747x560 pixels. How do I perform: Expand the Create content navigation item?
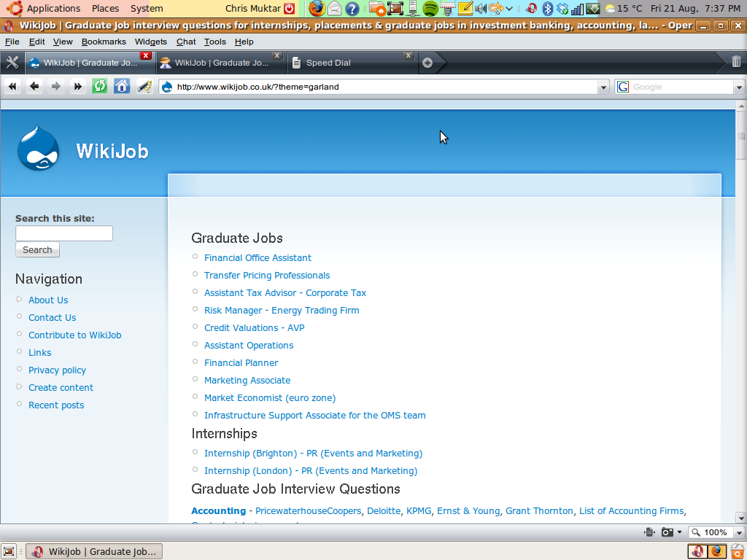(20, 386)
